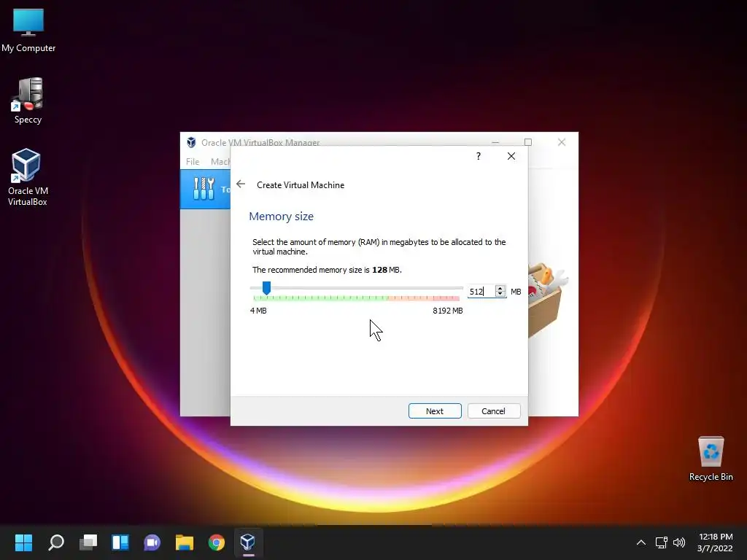Click the '8192 MB' maximum label

(x=447, y=311)
